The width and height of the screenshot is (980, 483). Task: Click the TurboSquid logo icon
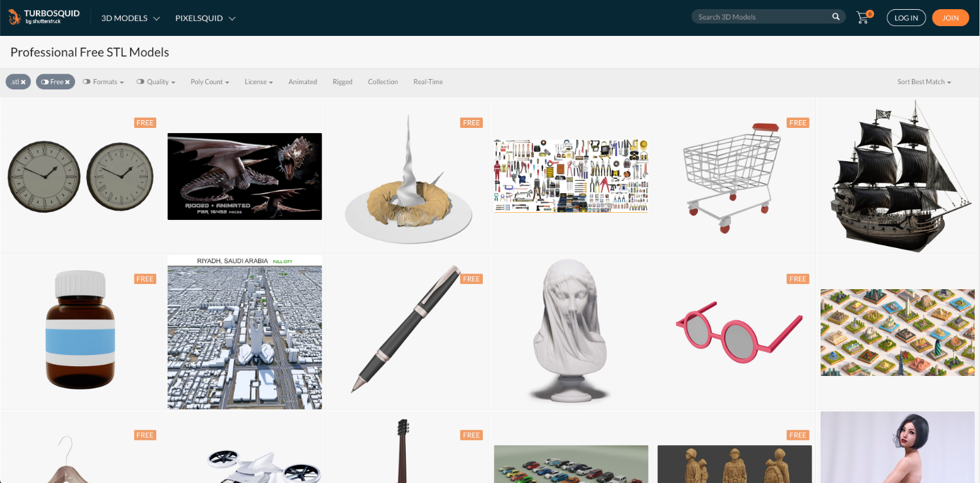14,17
